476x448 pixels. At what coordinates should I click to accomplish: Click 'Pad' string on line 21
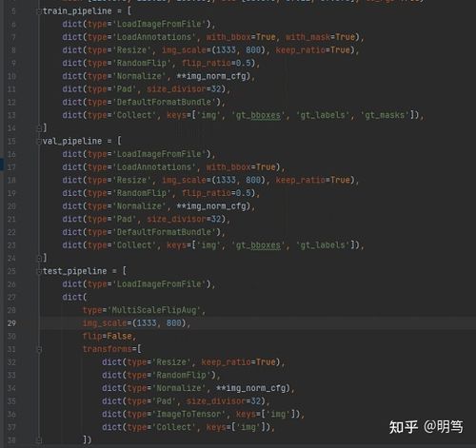(x=126, y=219)
